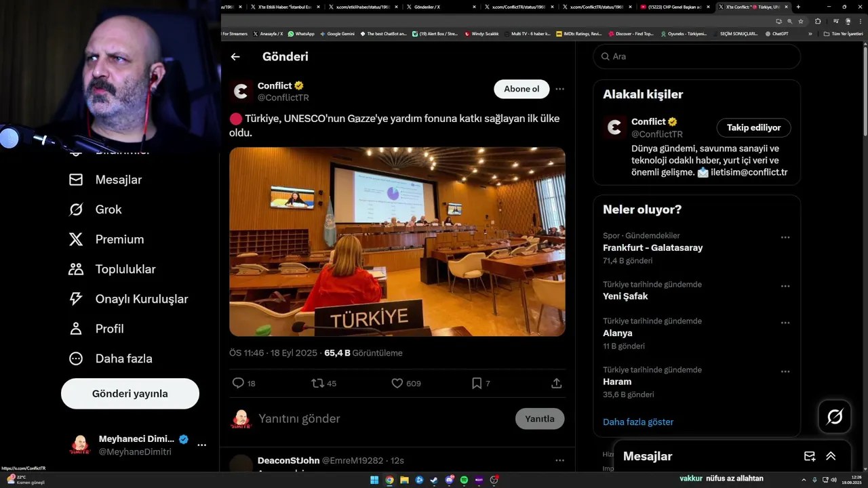
Task: Click the reply icon with 18 replies
Action: [x=238, y=383]
